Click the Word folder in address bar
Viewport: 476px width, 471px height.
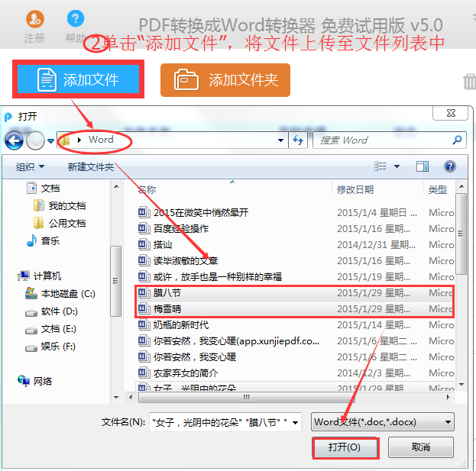point(101,140)
